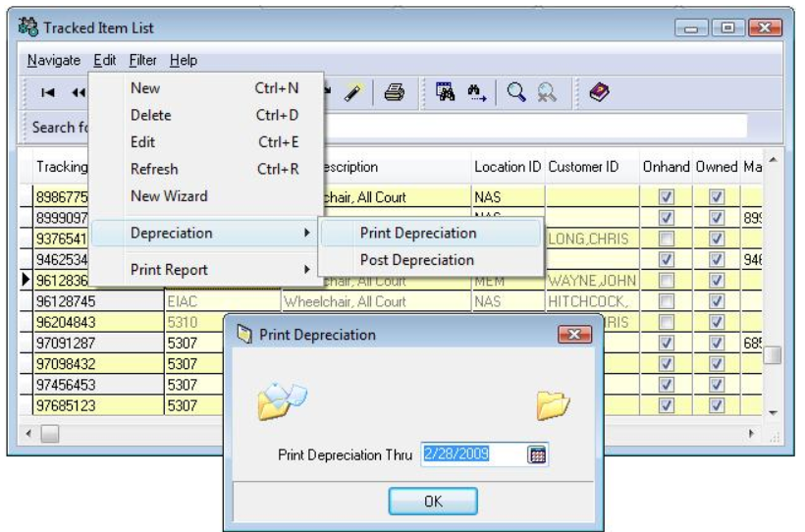Viewport: 805px width, 532px height.
Task: Close the Print Depreciation dialog
Action: (x=572, y=336)
